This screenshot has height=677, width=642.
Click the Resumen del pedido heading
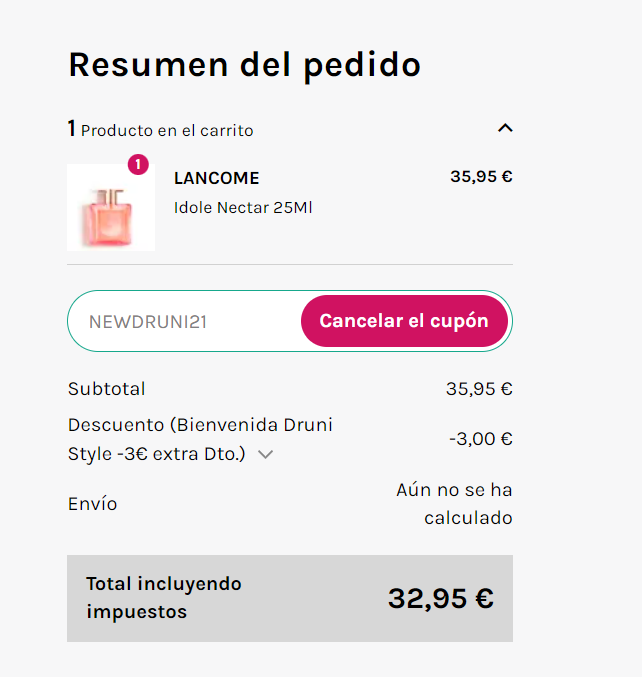(244, 64)
